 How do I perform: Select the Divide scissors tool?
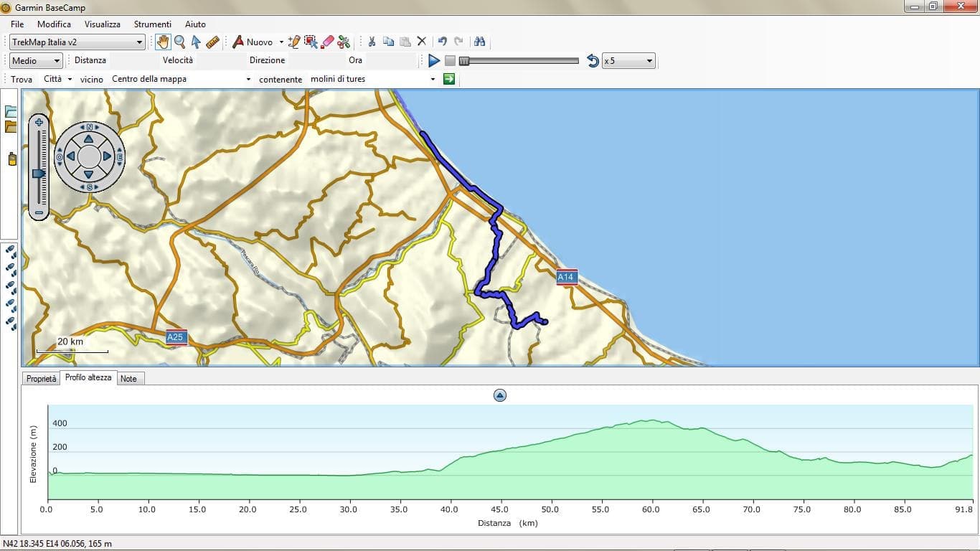344,42
